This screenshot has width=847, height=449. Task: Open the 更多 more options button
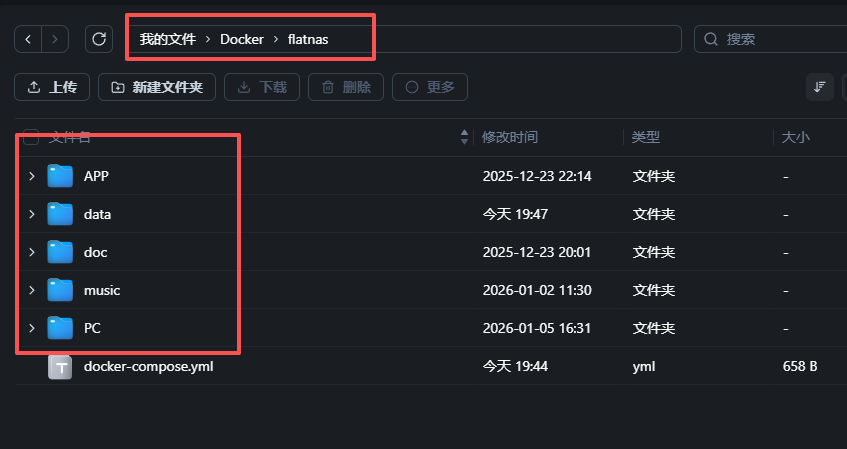point(430,87)
